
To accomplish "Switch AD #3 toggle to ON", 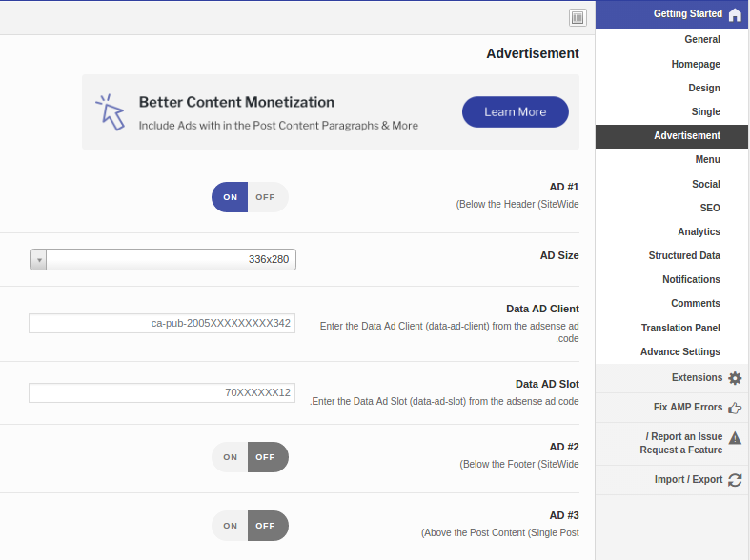I will (x=230, y=526).
